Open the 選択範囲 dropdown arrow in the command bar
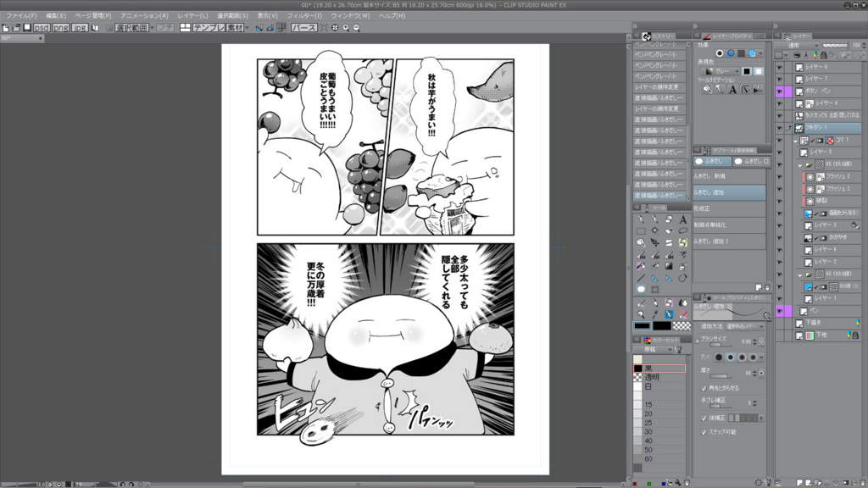Viewport: 868px width, 488px height. pos(153,28)
